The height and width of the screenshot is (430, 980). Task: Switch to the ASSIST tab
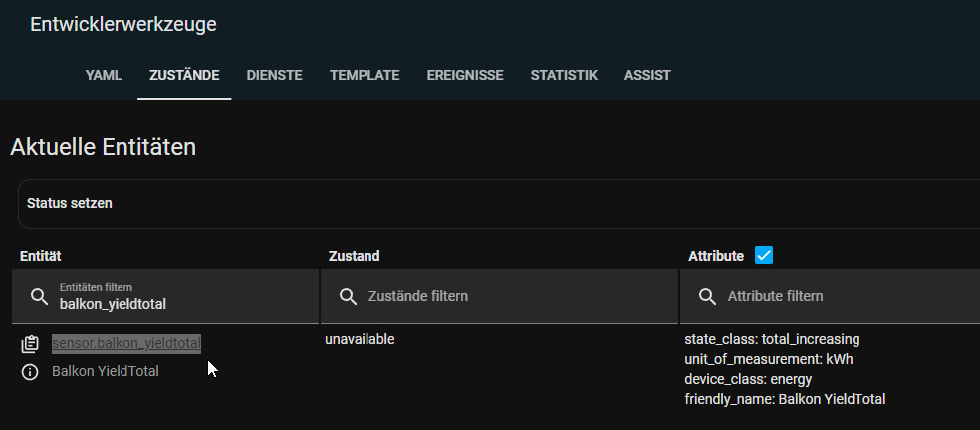647,75
